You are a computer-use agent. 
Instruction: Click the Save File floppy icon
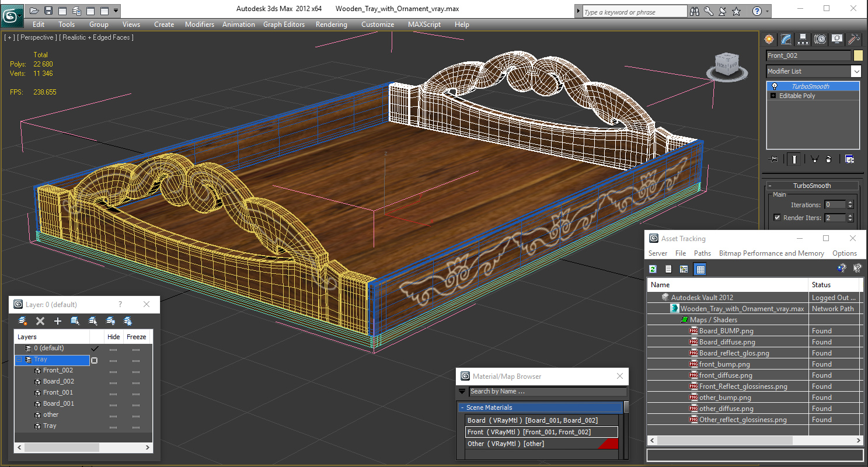coord(48,11)
